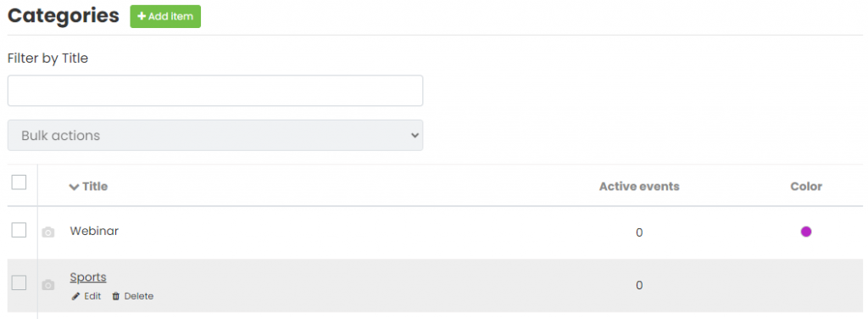Image resolution: width=868 pixels, height=319 pixels.
Task: Click the camera icon in Sports row
Action: coord(48,285)
